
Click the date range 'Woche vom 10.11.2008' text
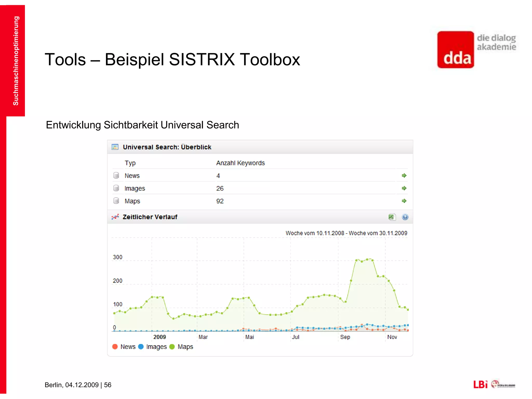click(x=315, y=233)
